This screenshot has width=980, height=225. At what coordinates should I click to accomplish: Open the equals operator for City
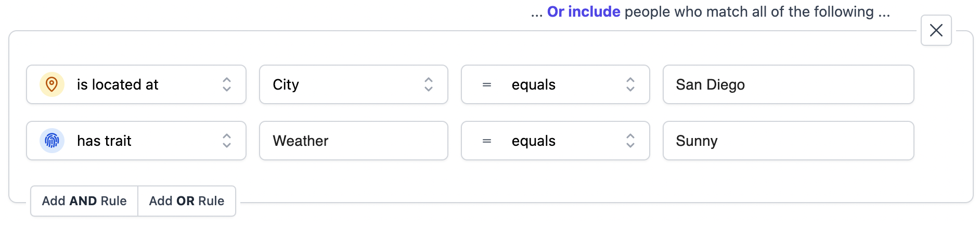(555, 84)
